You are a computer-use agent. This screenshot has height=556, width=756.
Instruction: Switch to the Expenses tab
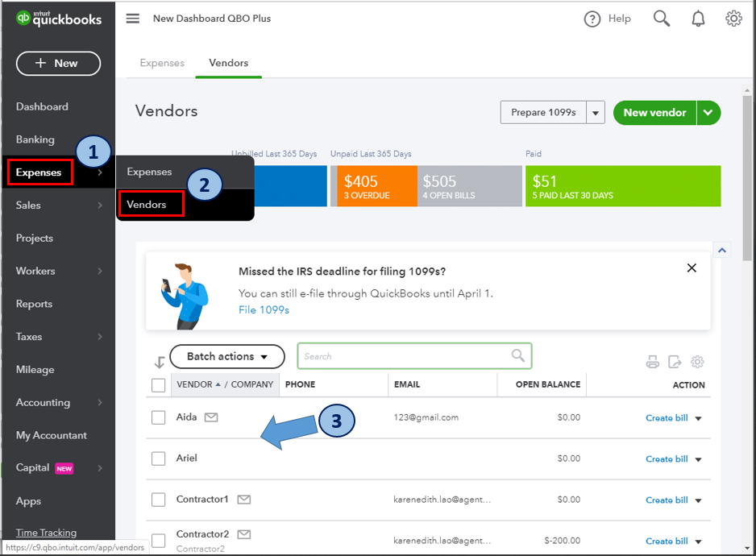[162, 63]
